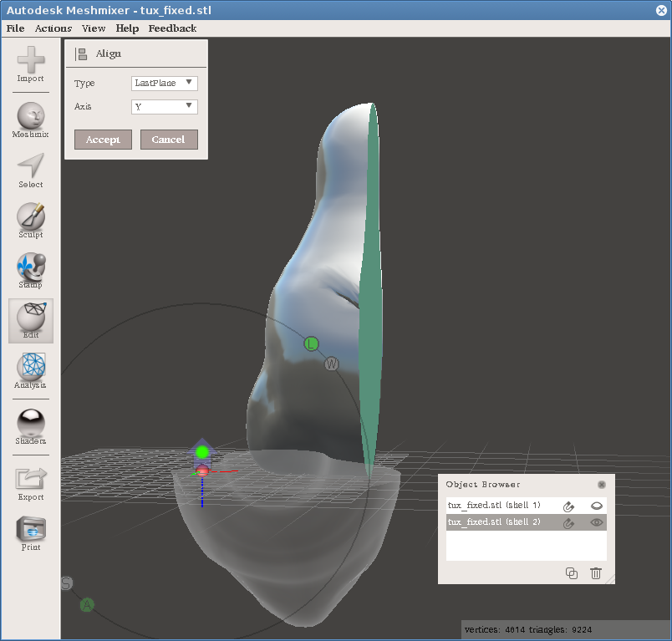Screen dimensions: 672x641
Task: Click Cancel in the Align panel
Action: pyautogui.click(x=169, y=140)
